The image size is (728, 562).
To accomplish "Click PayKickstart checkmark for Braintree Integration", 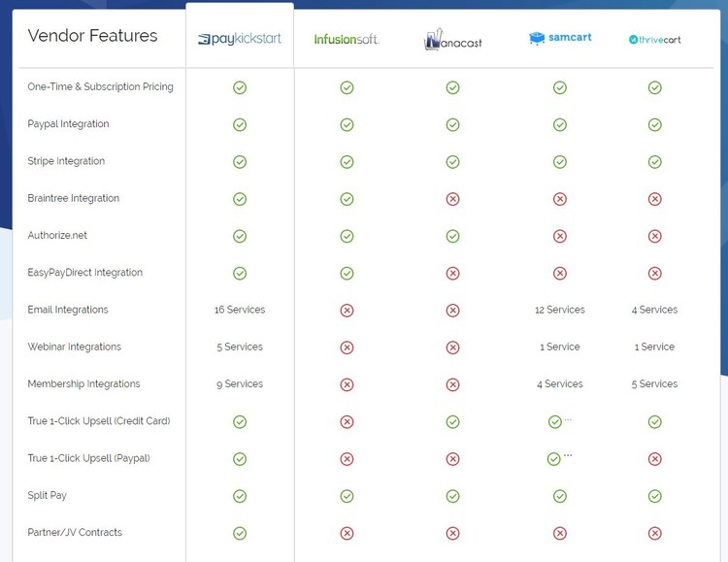I will pyautogui.click(x=240, y=199).
